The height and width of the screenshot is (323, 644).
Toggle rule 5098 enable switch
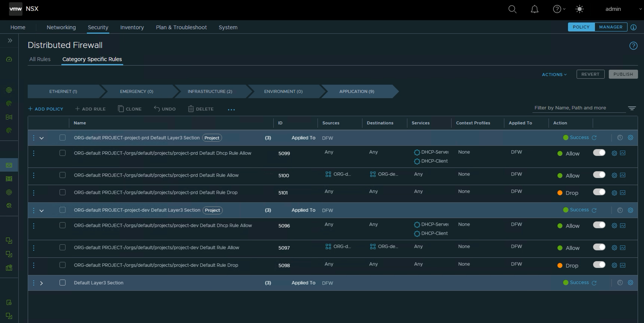pyautogui.click(x=599, y=265)
